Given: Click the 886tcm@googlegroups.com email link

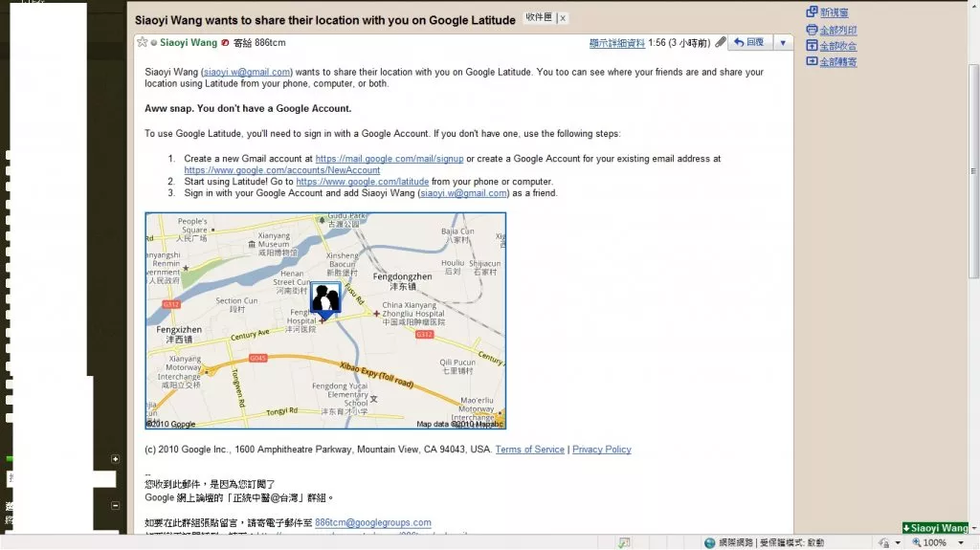Looking at the screenshot, I should 373,522.
